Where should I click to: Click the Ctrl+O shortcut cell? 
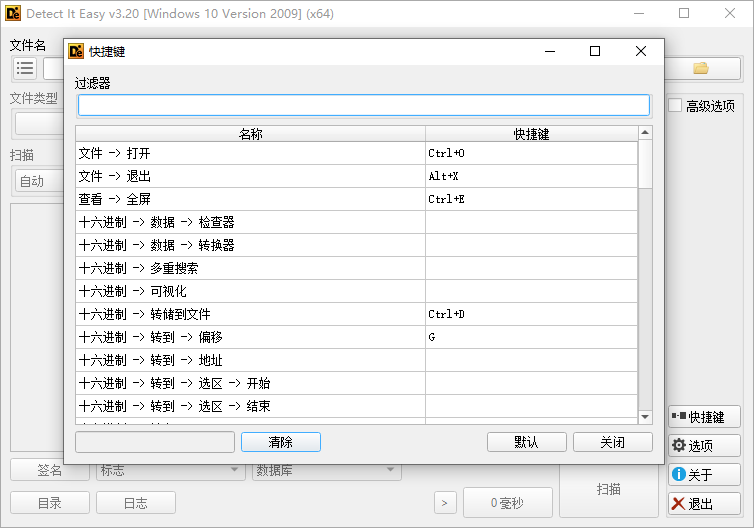531,153
